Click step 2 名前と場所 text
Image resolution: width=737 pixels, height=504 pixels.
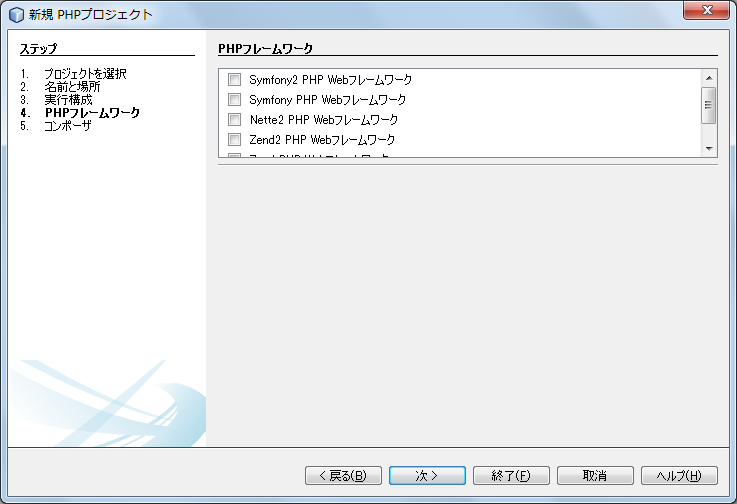72,87
